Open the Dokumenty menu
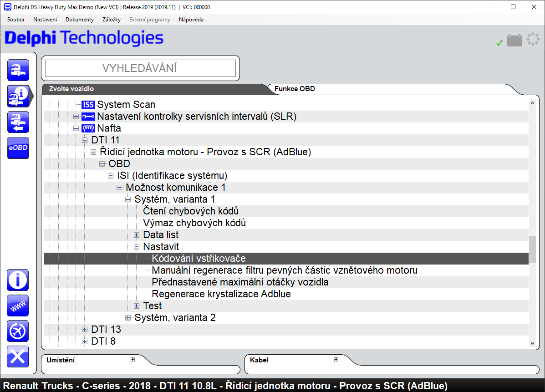This screenshot has height=392, width=545. (80, 20)
